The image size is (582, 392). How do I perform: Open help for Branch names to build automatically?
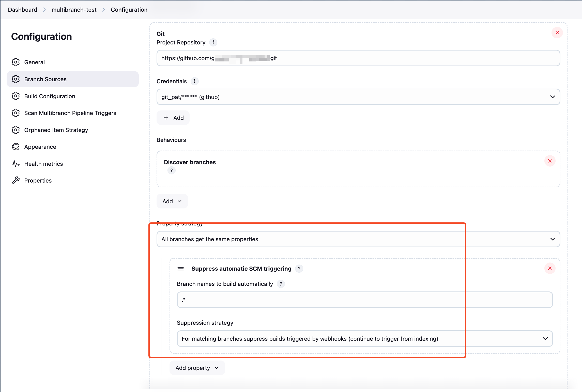(281, 284)
